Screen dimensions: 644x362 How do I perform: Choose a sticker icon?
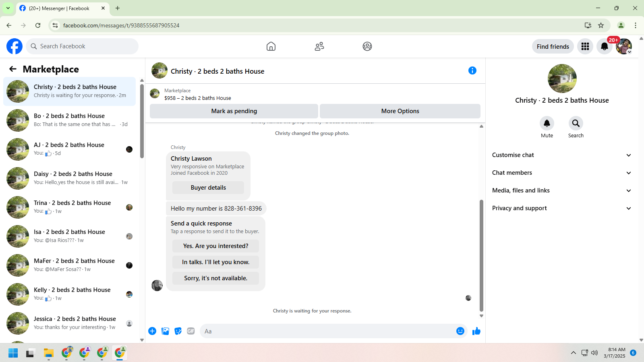(x=178, y=331)
